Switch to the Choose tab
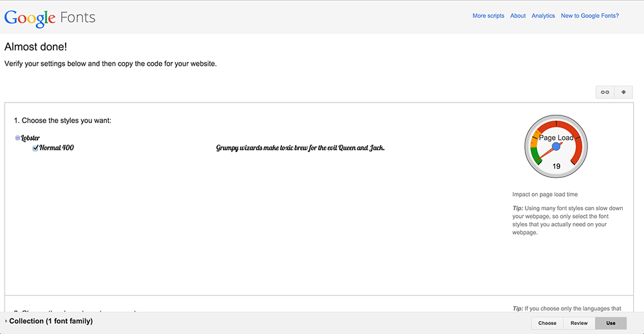 tap(547, 323)
